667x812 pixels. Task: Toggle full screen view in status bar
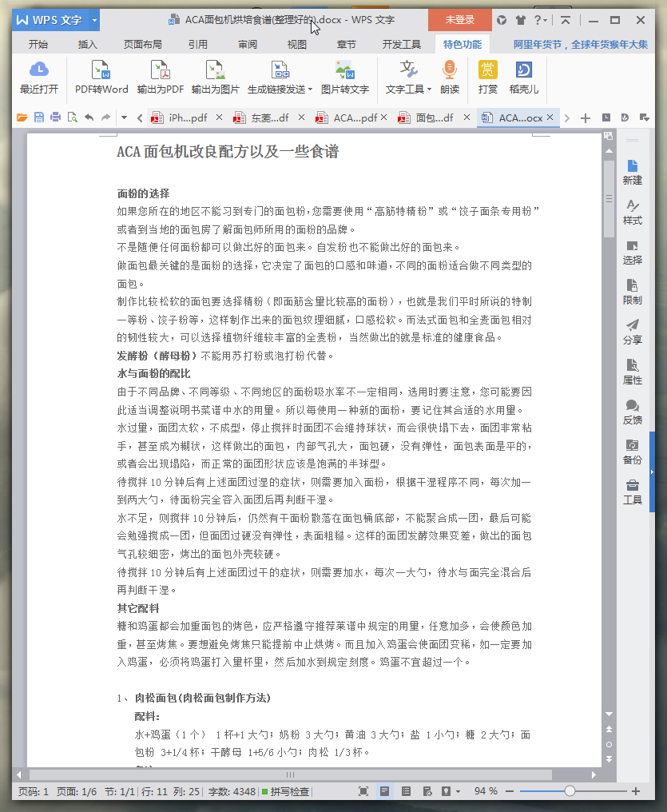[x=363, y=791]
